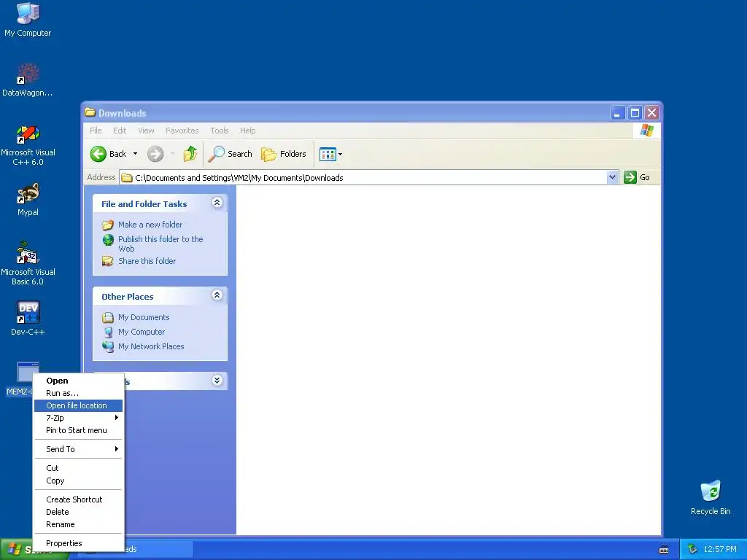Go to My Documents in Other Places
Screen dimensions: 747x560
click(144, 317)
